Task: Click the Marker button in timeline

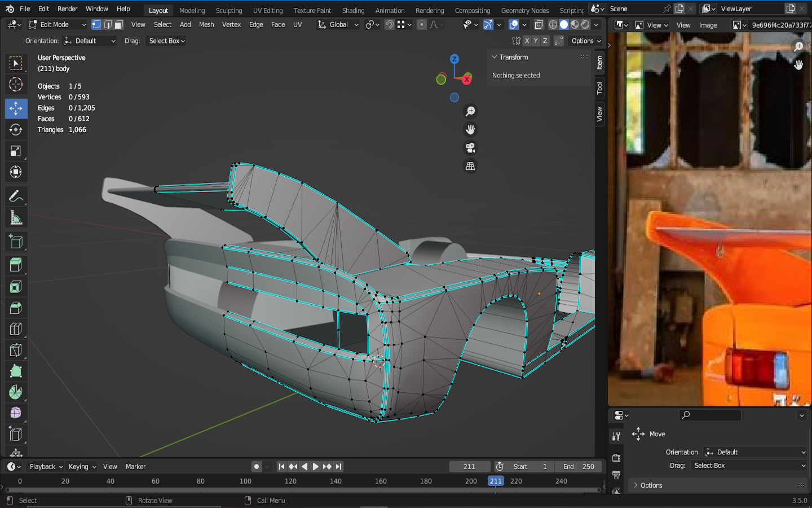Action: pos(135,467)
